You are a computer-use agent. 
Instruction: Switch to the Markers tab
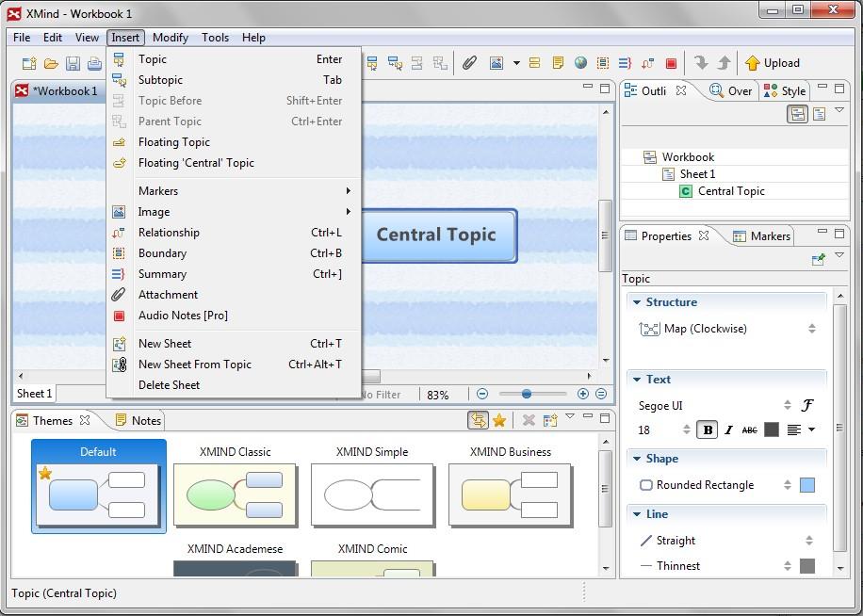click(x=762, y=236)
